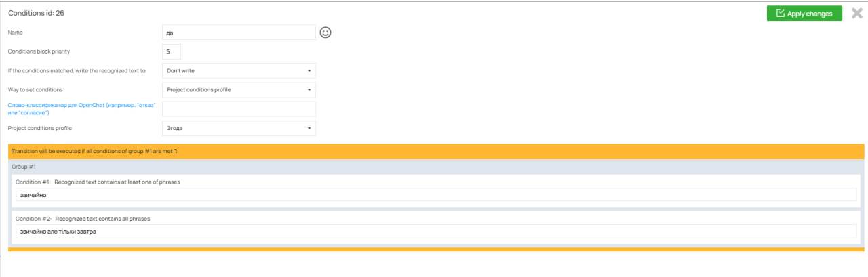The image size is (868, 277).
Task: Click the Name field containing "да"
Action: pyautogui.click(x=239, y=33)
